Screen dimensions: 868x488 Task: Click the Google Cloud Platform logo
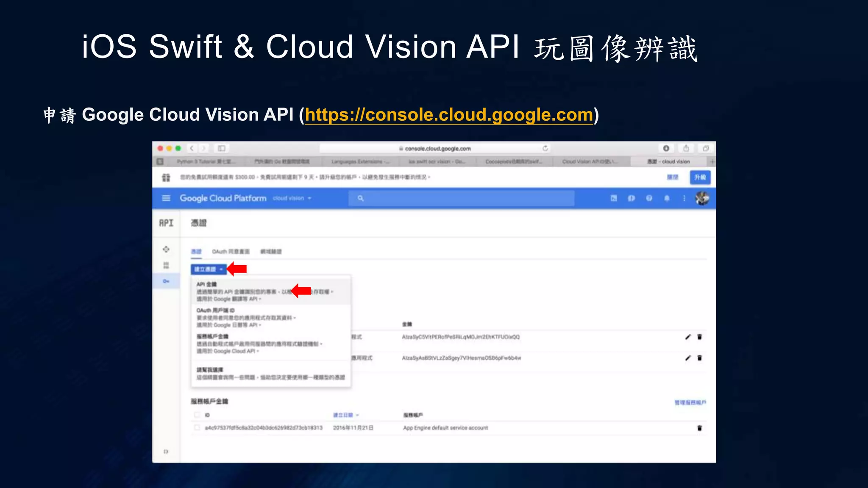click(223, 198)
